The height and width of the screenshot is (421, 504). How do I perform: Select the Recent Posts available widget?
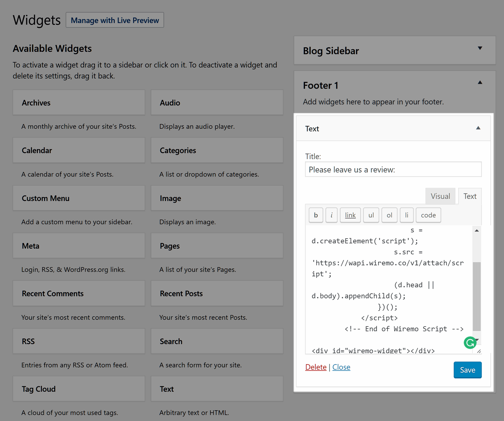(217, 293)
